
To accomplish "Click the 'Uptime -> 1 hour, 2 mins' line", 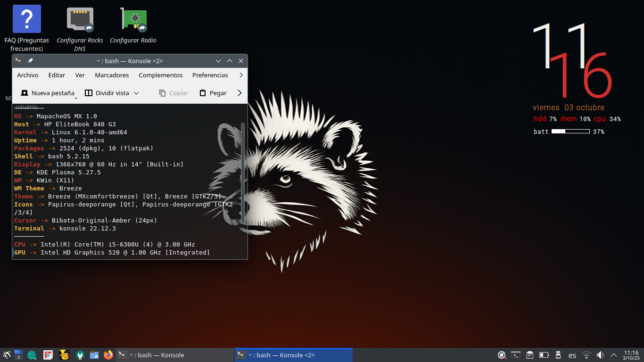I will [59, 140].
